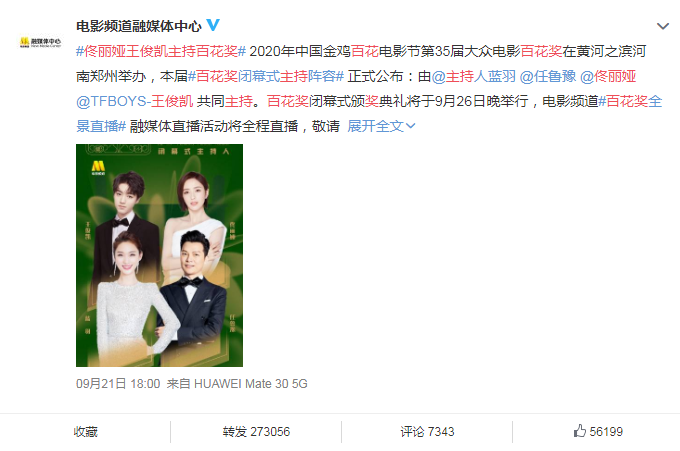Open the green hosts poster image

[159, 255]
